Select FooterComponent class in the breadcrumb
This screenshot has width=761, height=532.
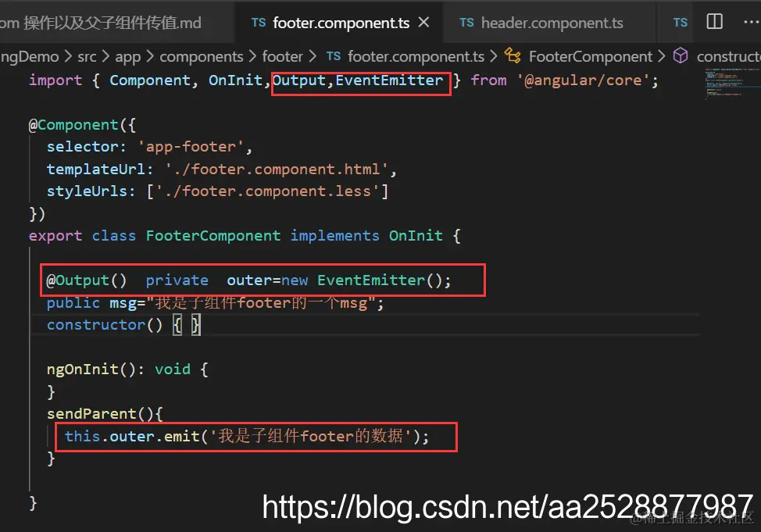590,57
